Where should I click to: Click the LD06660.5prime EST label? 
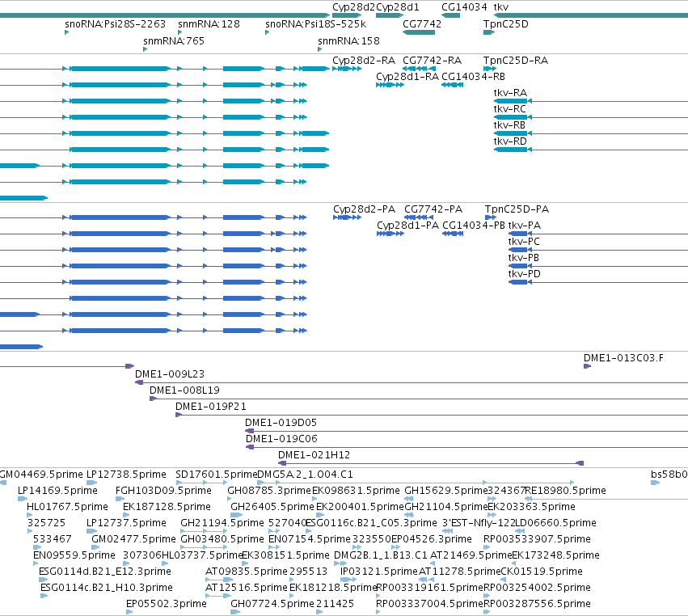555,523
